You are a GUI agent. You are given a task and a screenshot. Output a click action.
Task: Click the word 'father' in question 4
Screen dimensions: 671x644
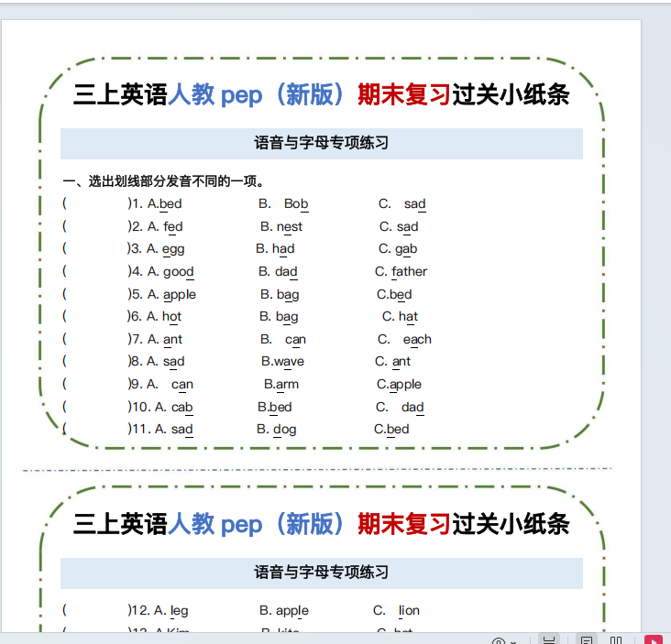tap(410, 271)
